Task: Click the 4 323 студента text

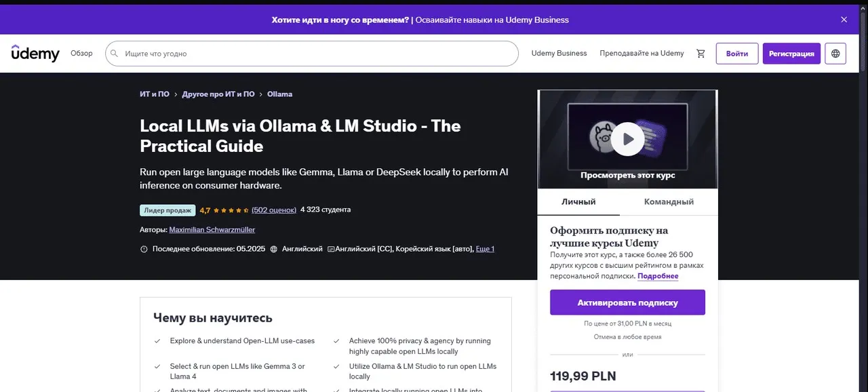Action: pos(325,210)
